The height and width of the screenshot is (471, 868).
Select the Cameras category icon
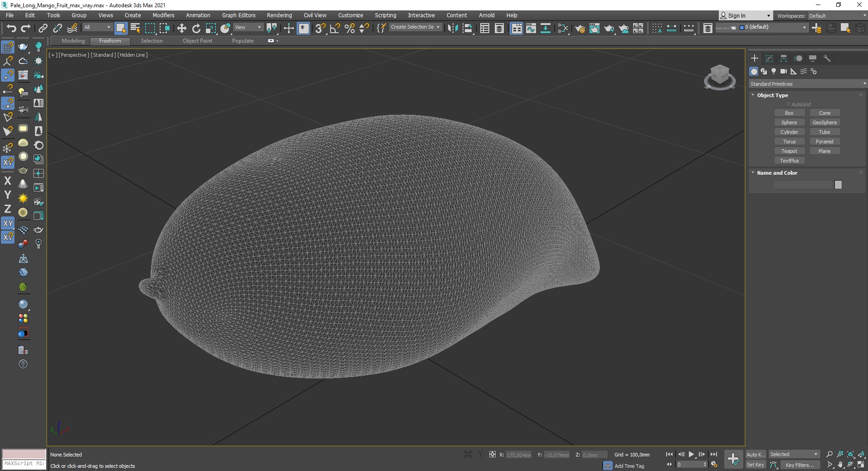pyautogui.click(x=784, y=71)
